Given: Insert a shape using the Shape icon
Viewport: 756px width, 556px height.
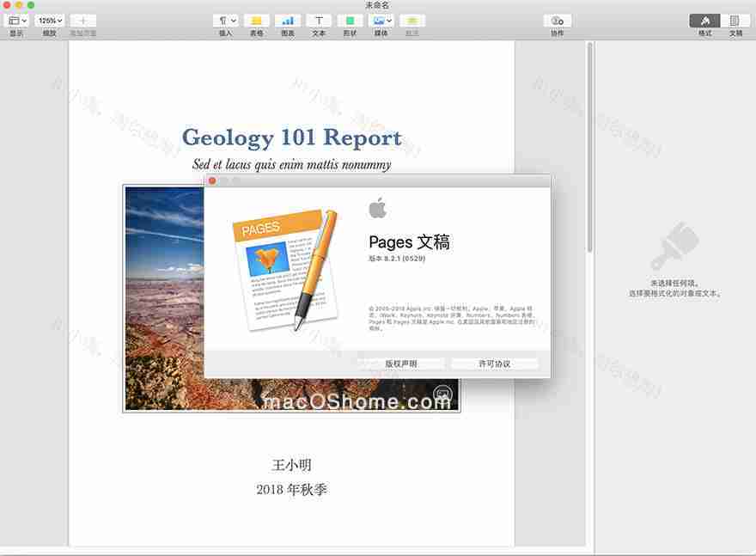Looking at the screenshot, I should point(350,21).
